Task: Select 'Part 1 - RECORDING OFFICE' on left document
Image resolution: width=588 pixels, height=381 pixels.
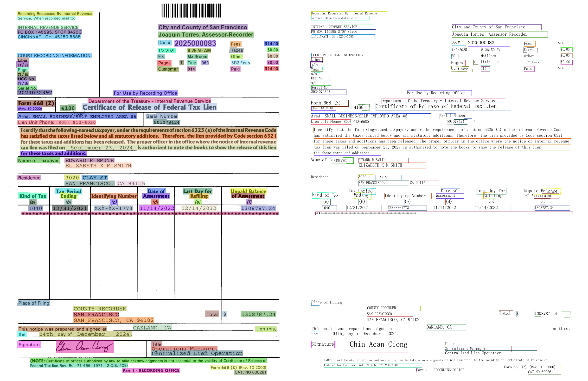Action: point(151,370)
